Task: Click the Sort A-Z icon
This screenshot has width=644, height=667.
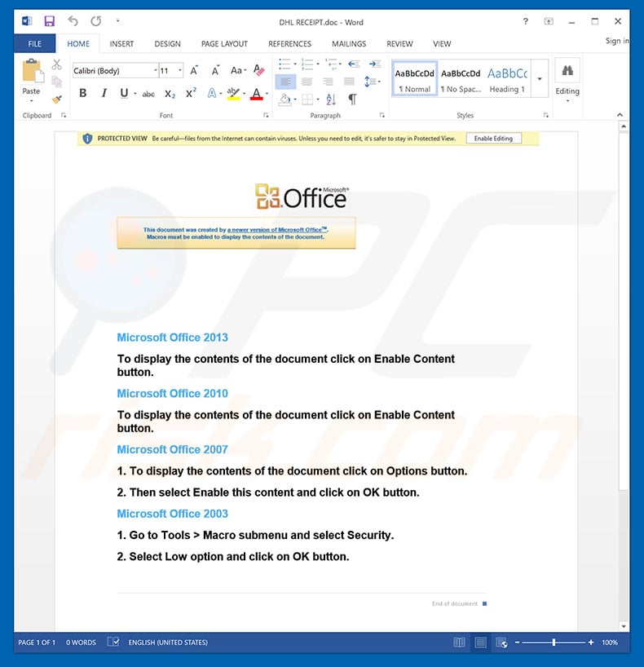Action: [x=331, y=99]
